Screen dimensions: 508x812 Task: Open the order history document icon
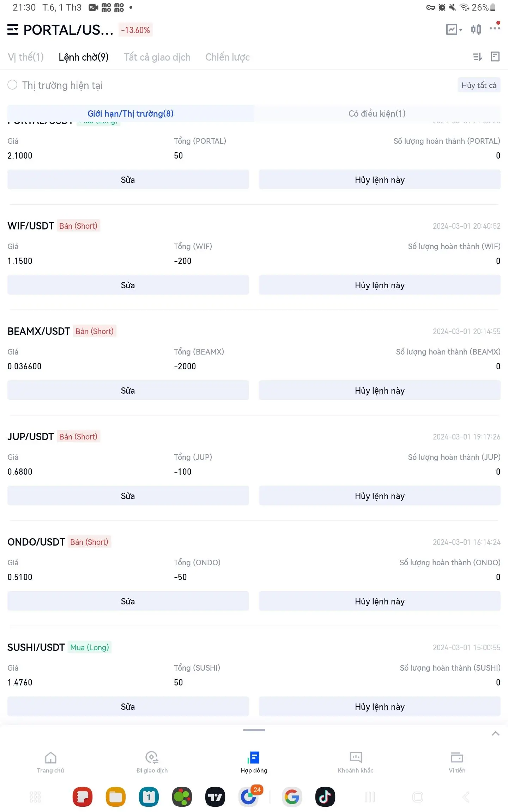(495, 57)
